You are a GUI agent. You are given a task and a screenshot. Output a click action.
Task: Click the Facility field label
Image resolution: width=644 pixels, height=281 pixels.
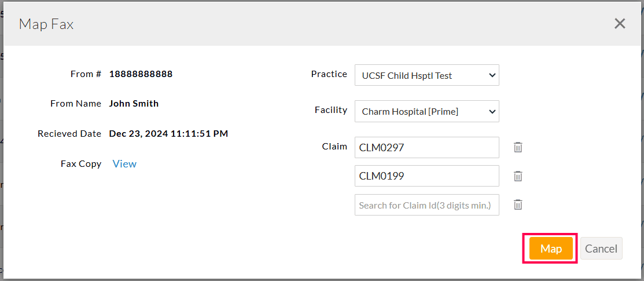click(x=330, y=110)
